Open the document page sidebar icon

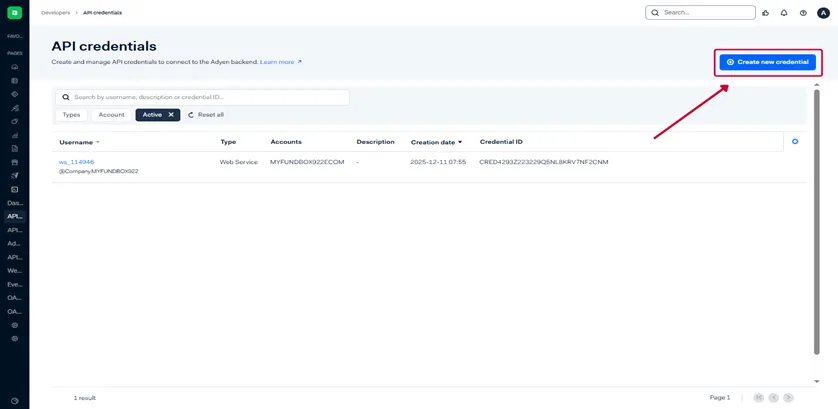14,148
